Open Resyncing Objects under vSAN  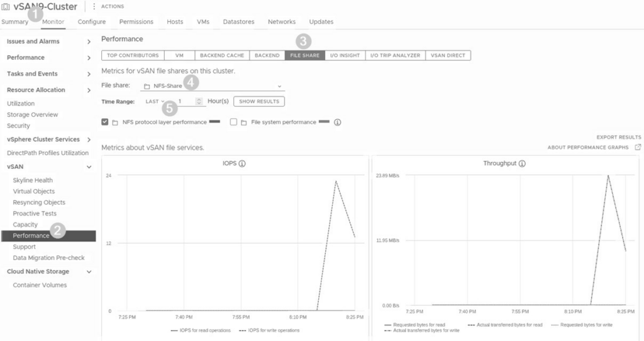click(39, 202)
